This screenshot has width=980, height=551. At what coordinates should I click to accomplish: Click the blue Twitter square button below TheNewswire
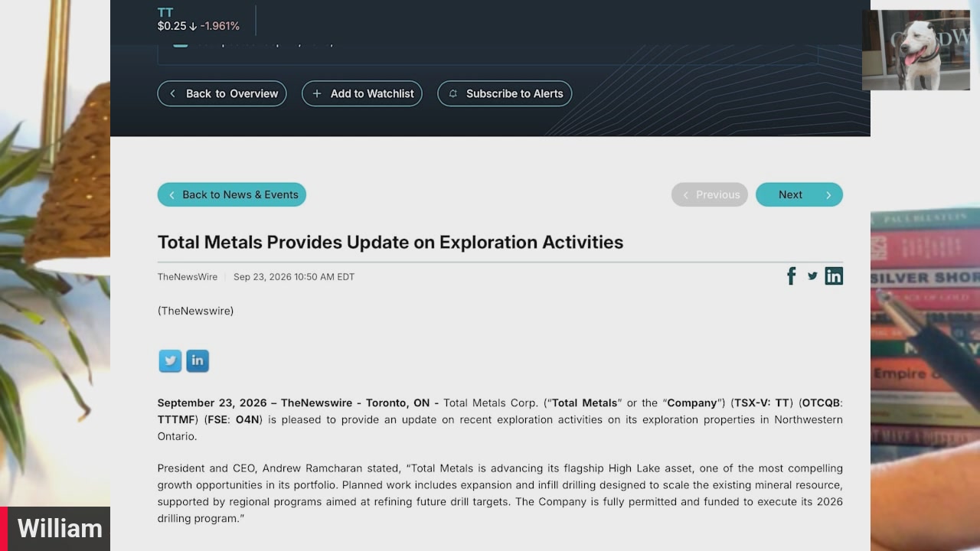170,360
